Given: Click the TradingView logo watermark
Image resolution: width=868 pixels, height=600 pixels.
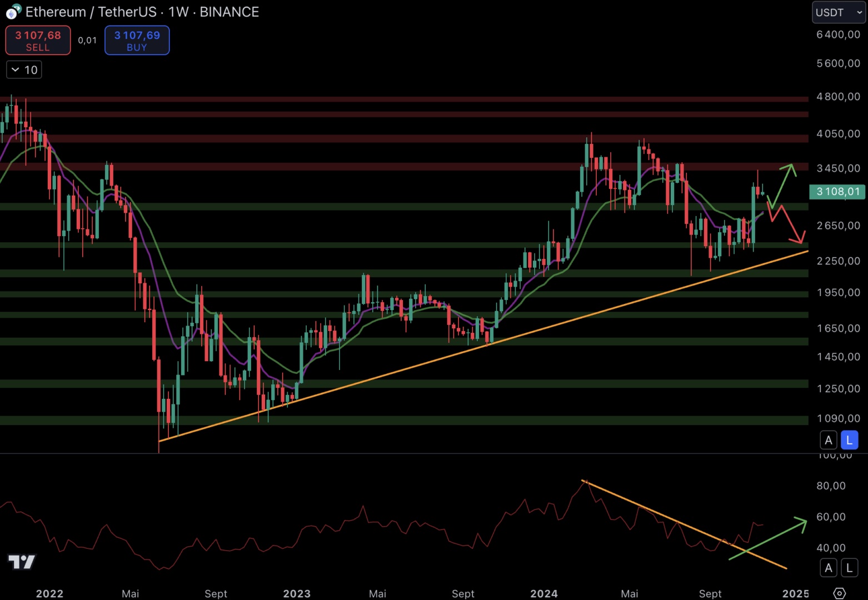Looking at the screenshot, I should click(22, 562).
